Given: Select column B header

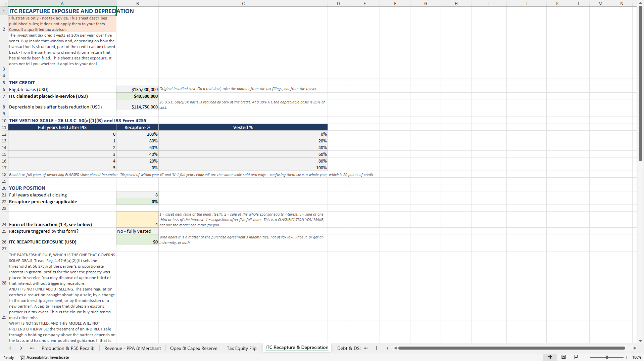Looking at the screenshot, I should click(x=138, y=3).
